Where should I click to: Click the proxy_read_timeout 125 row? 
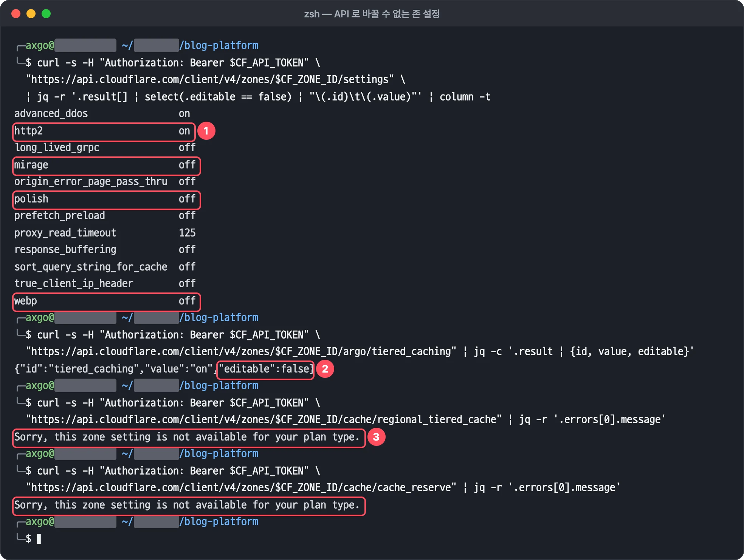105,232
